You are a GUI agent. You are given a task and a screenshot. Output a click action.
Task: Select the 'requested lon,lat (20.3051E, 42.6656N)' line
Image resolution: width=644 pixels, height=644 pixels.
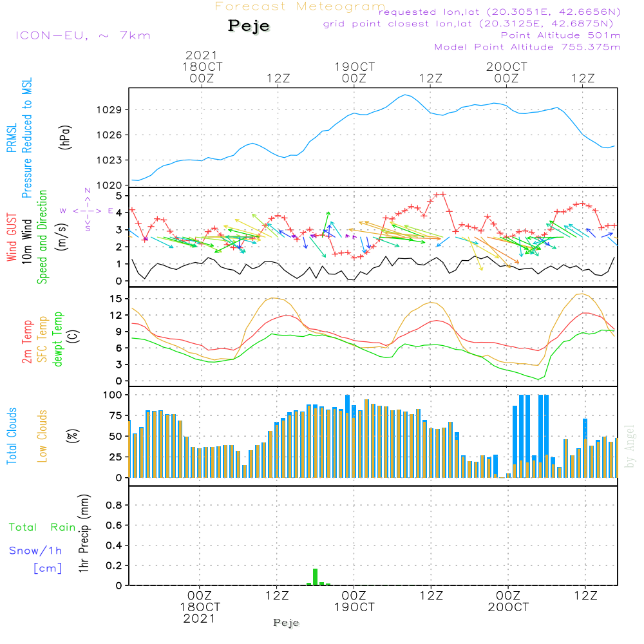(500, 12)
